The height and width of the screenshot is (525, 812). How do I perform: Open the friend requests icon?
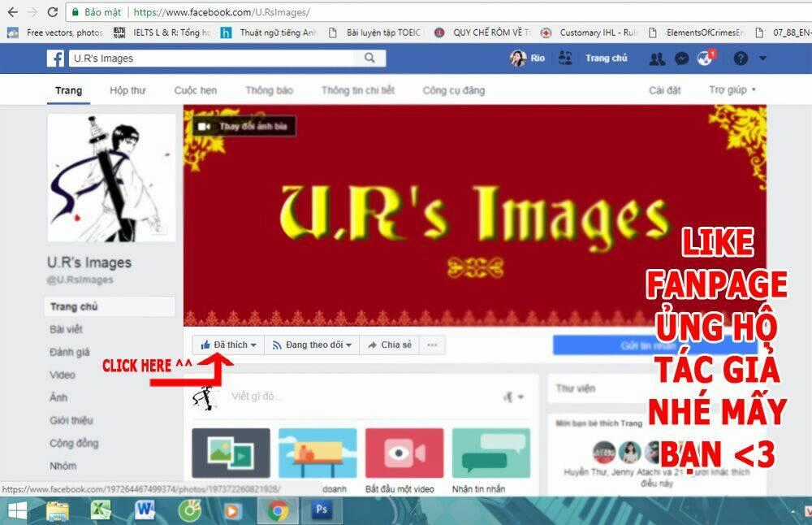point(657,59)
